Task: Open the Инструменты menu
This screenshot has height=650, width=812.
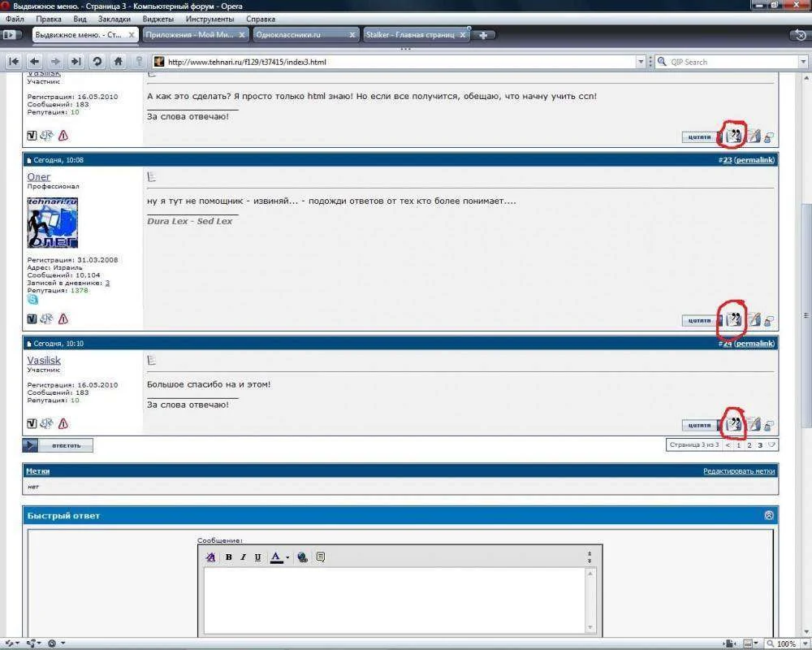Action: 209,19
